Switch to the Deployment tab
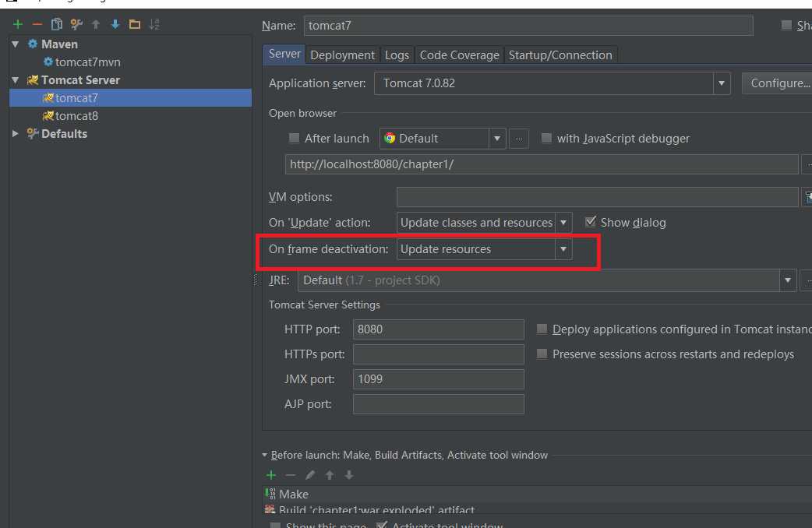812x528 pixels. tap(342, 55)
